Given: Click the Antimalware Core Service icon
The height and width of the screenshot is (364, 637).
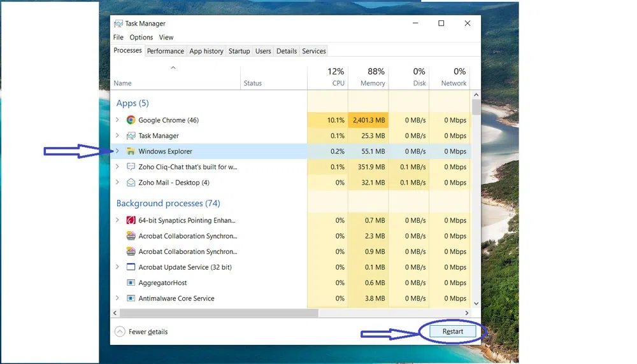Looking at the screenshot, I should coord(131,298).
